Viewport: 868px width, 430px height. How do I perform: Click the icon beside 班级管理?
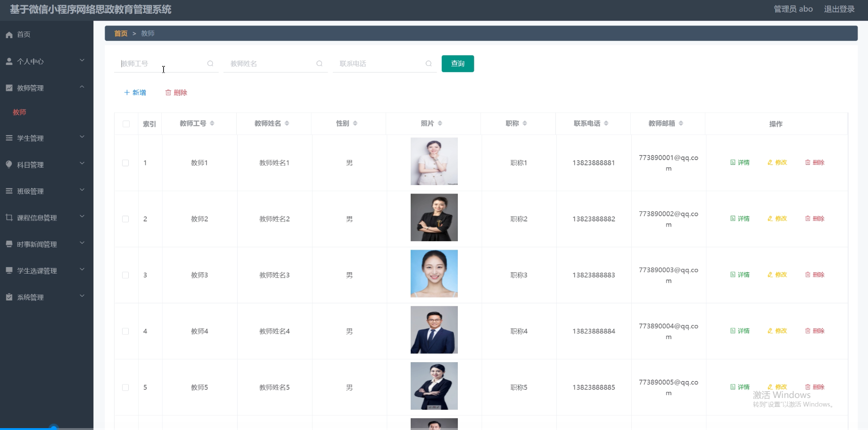(x=9, y=191)
